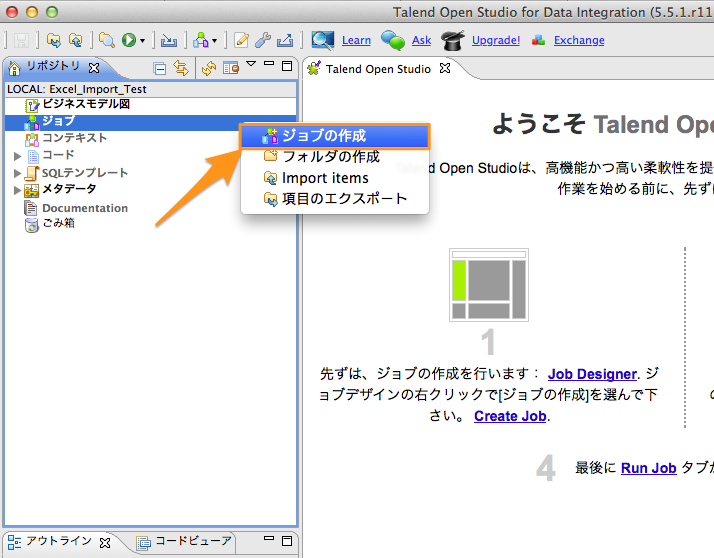Select the ごみ箱 recycle bin node

(x=59, y=223)
